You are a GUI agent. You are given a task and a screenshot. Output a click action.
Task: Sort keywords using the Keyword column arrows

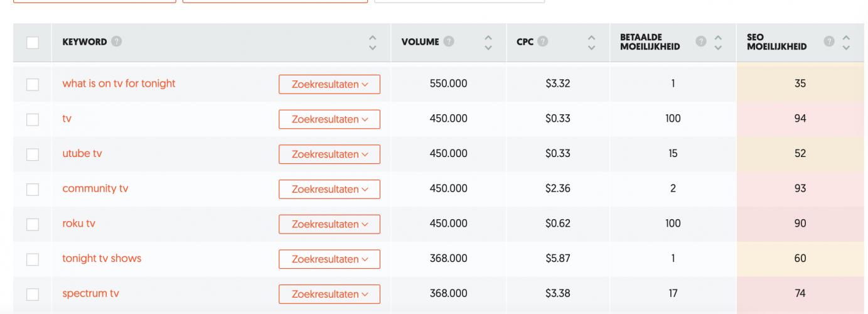[373, 43]
